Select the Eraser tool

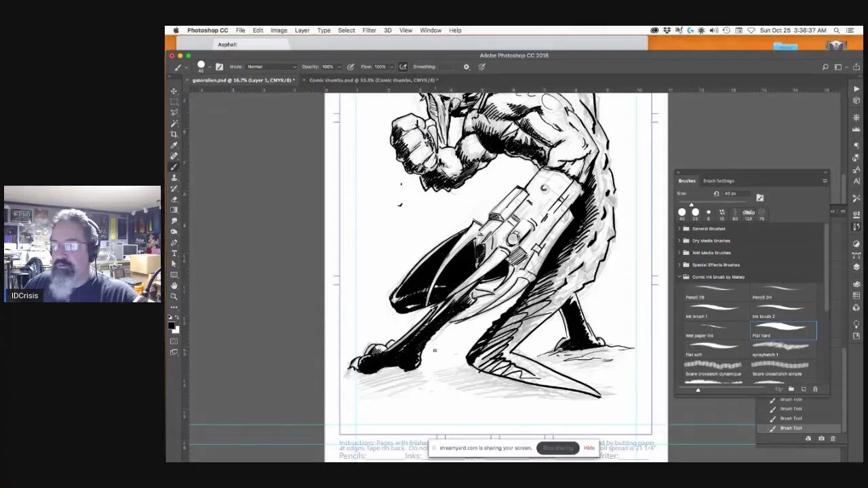coord(174,199)
